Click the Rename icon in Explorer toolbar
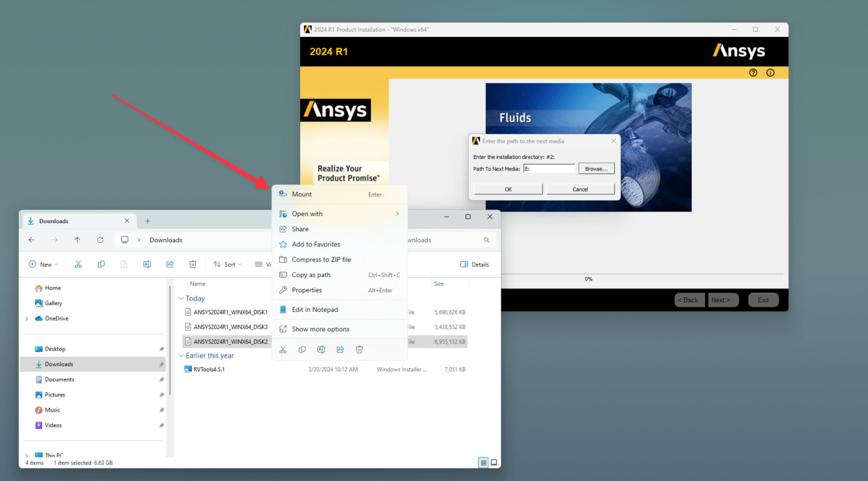This screenshot has width=868, height=481. pos(147,264)
